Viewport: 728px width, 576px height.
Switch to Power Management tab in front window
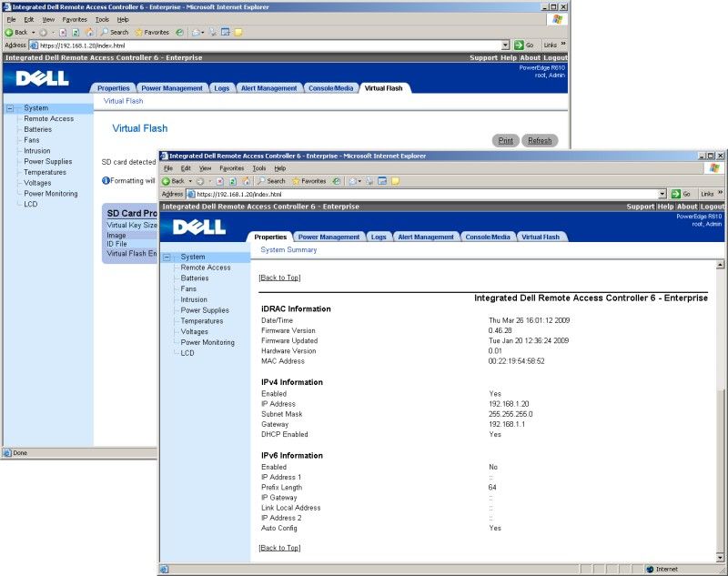[329, 237]
